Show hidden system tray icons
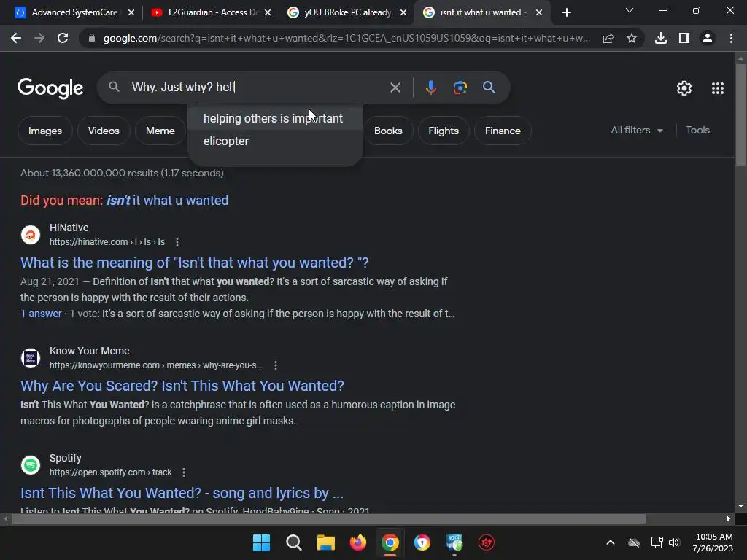This screenshot has height=560, width=747. [x=611, y=542]
